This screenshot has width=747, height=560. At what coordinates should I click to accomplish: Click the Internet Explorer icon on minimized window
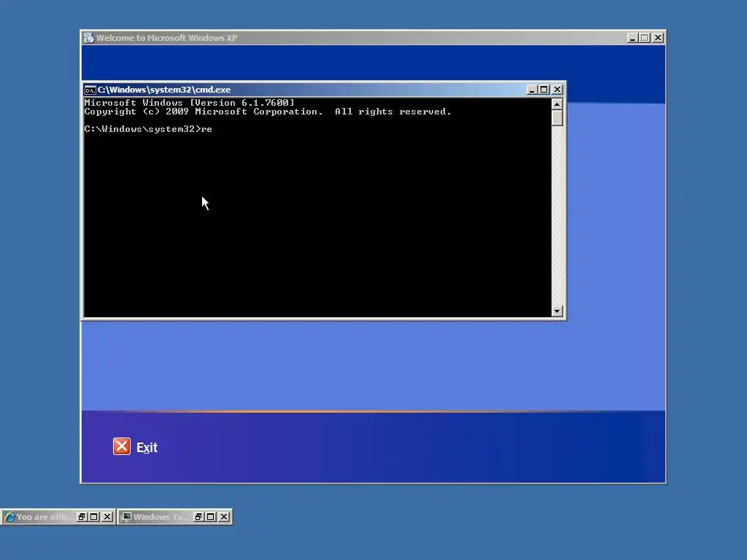[x=9, y=517]
